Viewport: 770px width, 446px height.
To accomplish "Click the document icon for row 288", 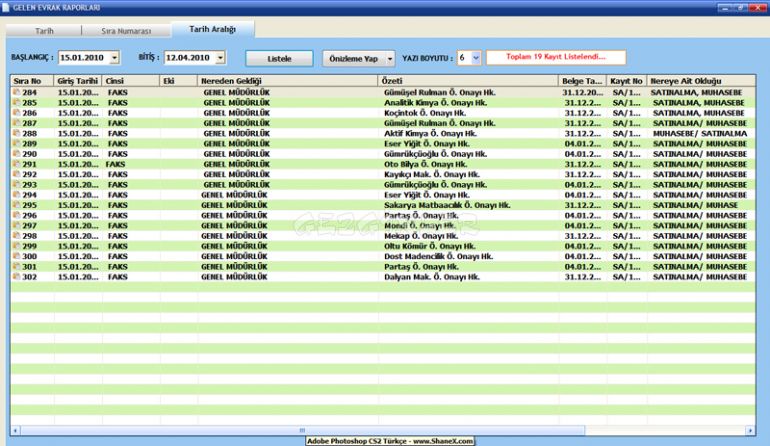I will click(16, 133).
